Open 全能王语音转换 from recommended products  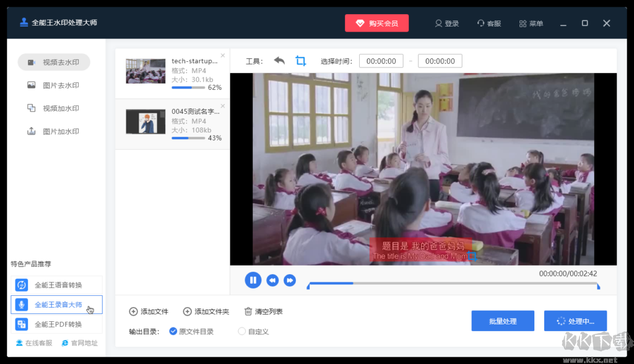coord(57,284)
